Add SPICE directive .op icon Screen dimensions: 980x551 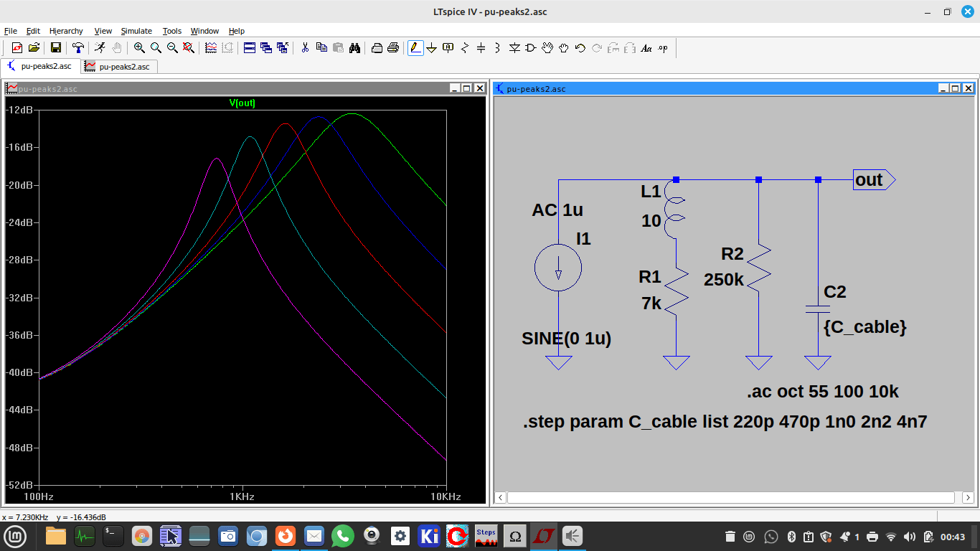(x=663, y=48)
